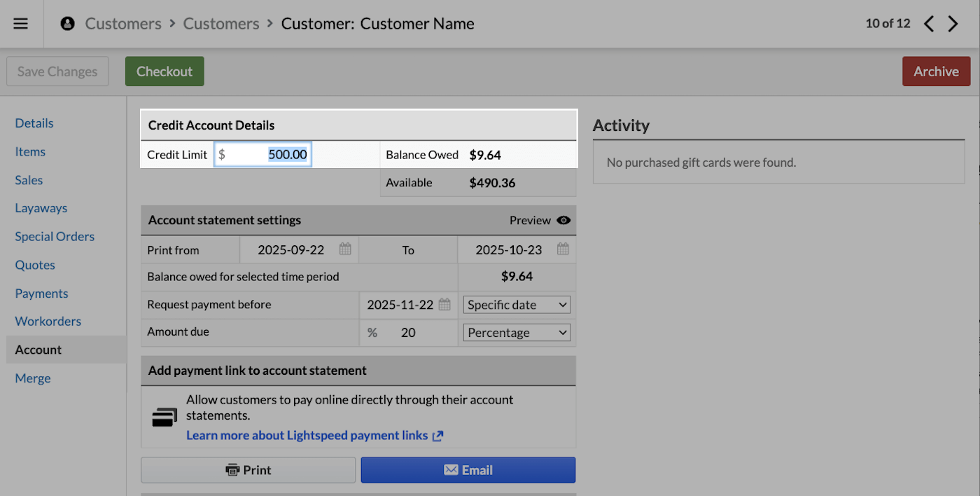Open the calendar picker for the To date
Viewport: 980px width, 496px height.
coord(563,249)
